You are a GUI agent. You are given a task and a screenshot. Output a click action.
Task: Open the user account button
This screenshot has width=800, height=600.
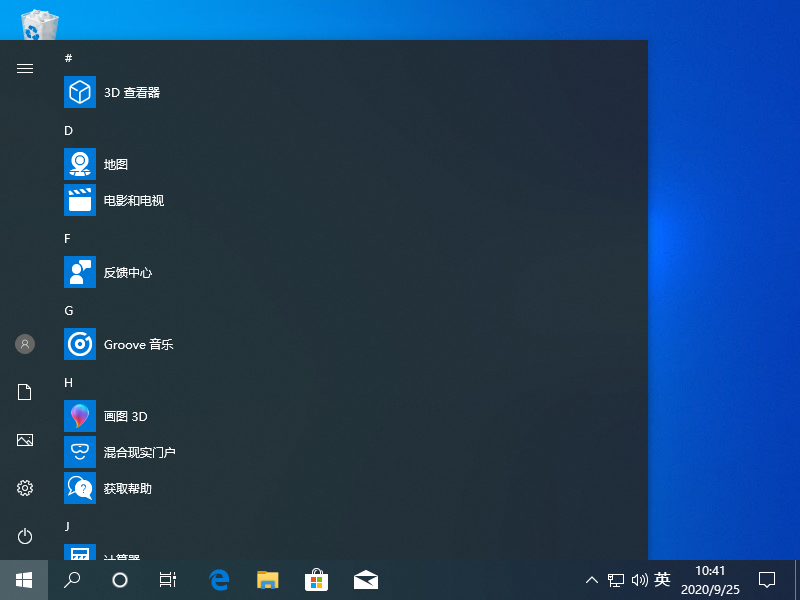coord(24,344)
